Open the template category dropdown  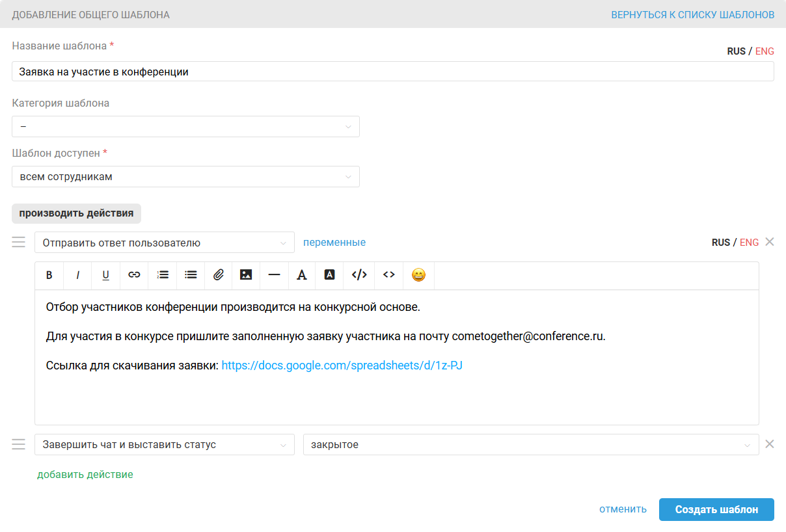click(185, 126)
